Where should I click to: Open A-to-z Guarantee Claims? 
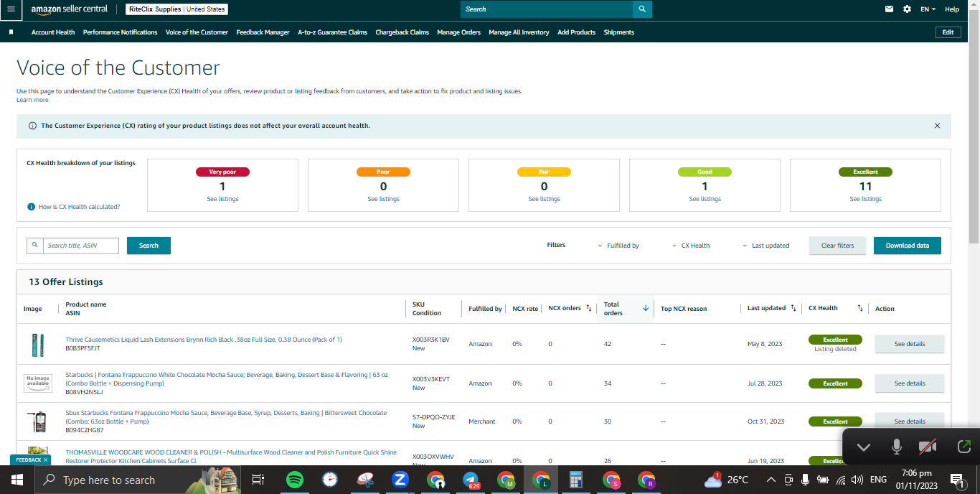coord(332,32)
